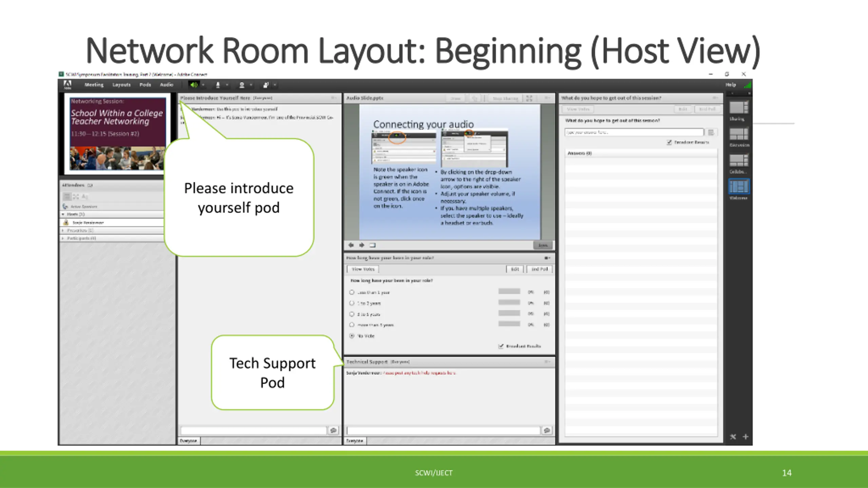Select Everyone tab in Technical Support chat

coord(355,441)
